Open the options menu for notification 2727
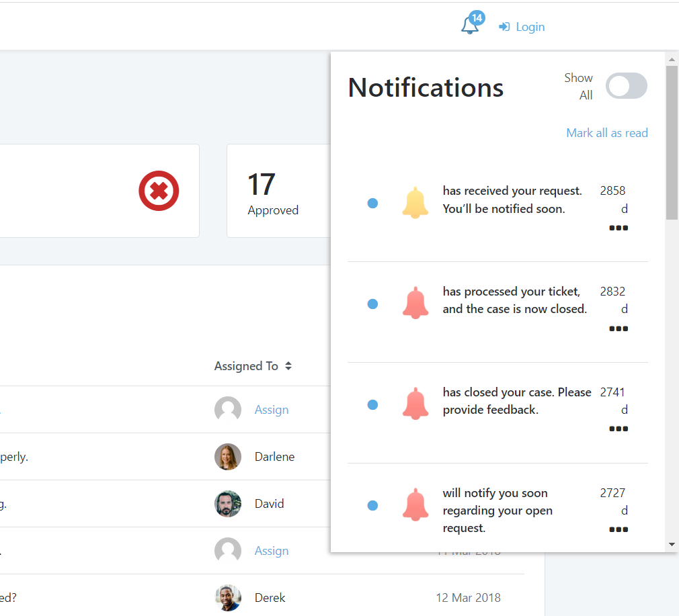Image resolution: width=679 pixels, height=616 pixels. point(618,529)
